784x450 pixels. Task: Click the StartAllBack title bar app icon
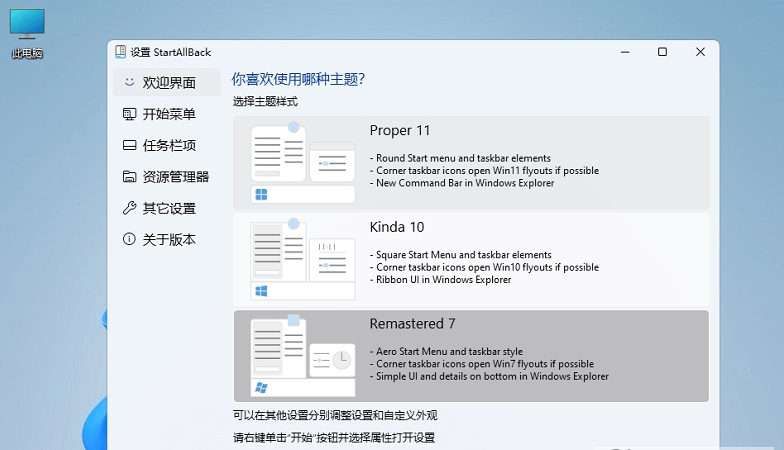point(120,52)
